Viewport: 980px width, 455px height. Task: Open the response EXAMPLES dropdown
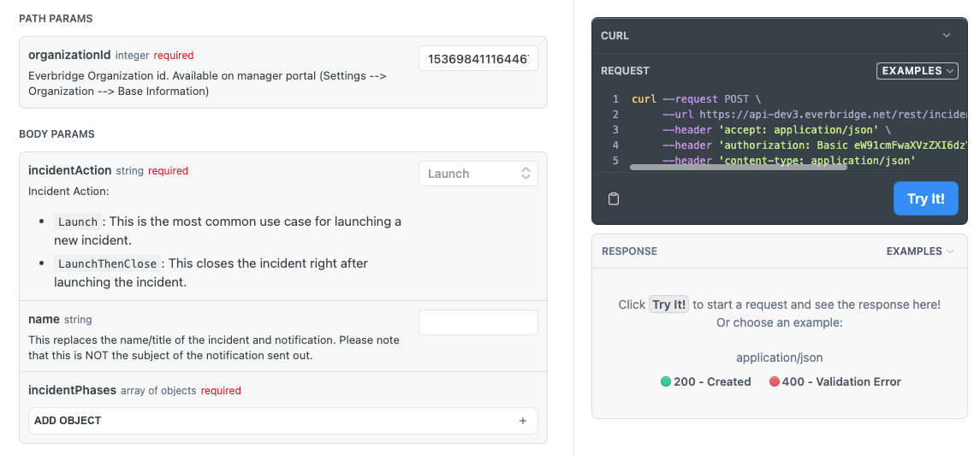pyautogui.click(x=920, y=251)
